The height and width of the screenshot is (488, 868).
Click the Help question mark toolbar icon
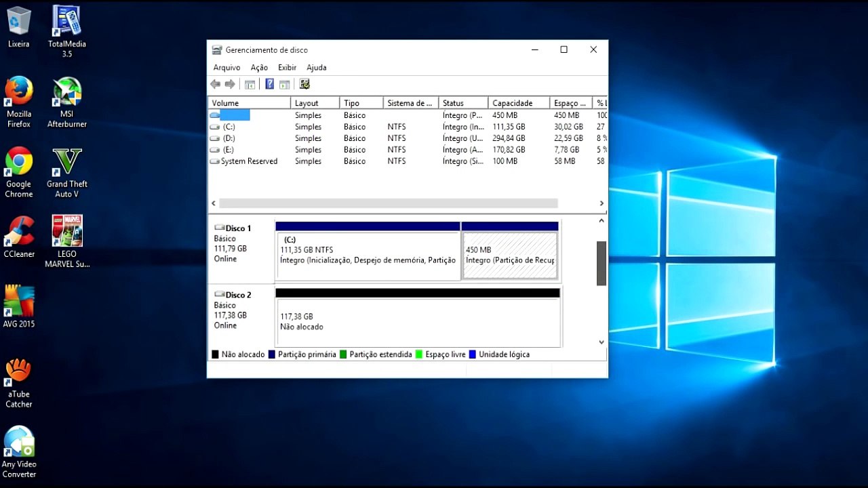(269, 84)
